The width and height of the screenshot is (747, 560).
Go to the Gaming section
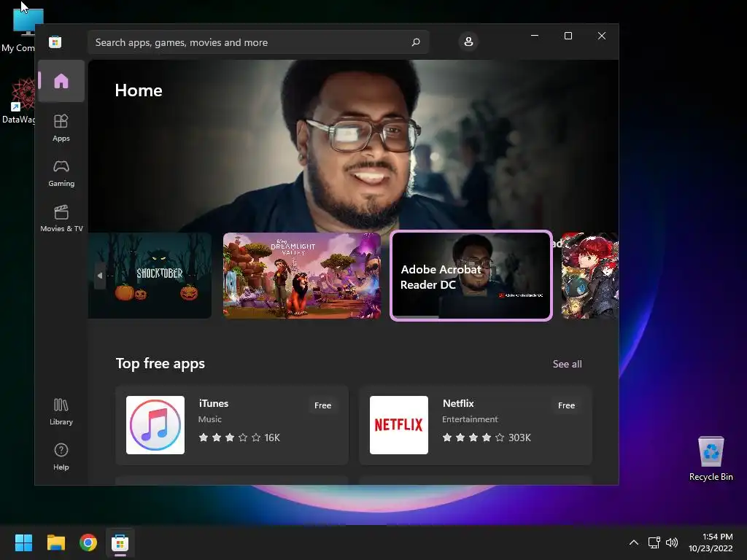(61, 174)
